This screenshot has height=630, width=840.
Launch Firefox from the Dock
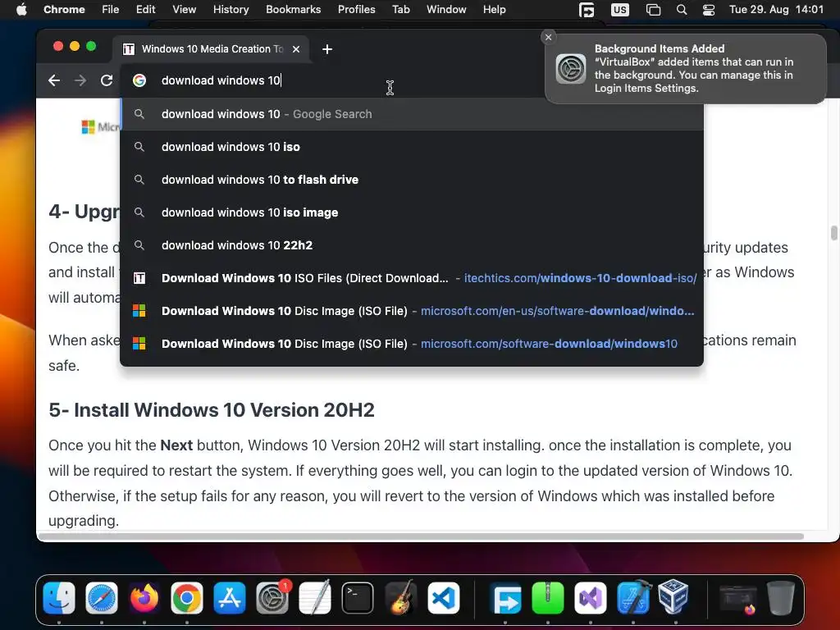144,597
